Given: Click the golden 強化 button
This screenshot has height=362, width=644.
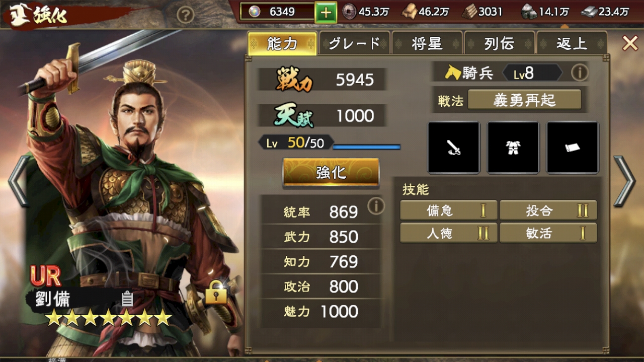Looking at the screenshot, I should pyautogui.click(x=331, y=173).
